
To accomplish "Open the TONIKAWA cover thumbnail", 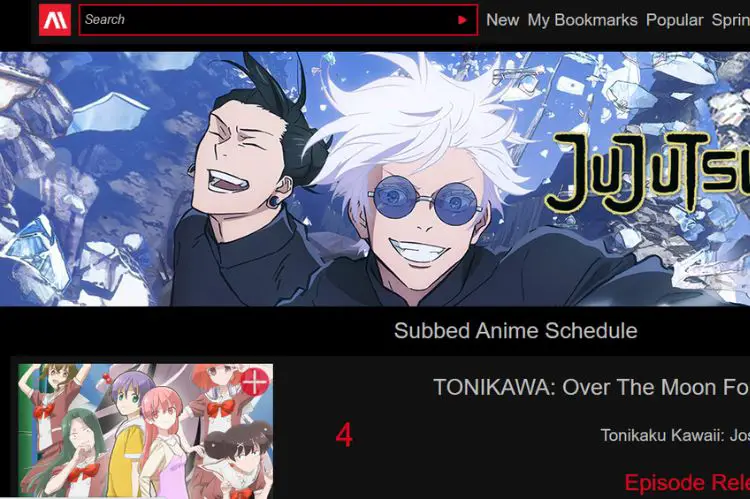I will [145, 430].
